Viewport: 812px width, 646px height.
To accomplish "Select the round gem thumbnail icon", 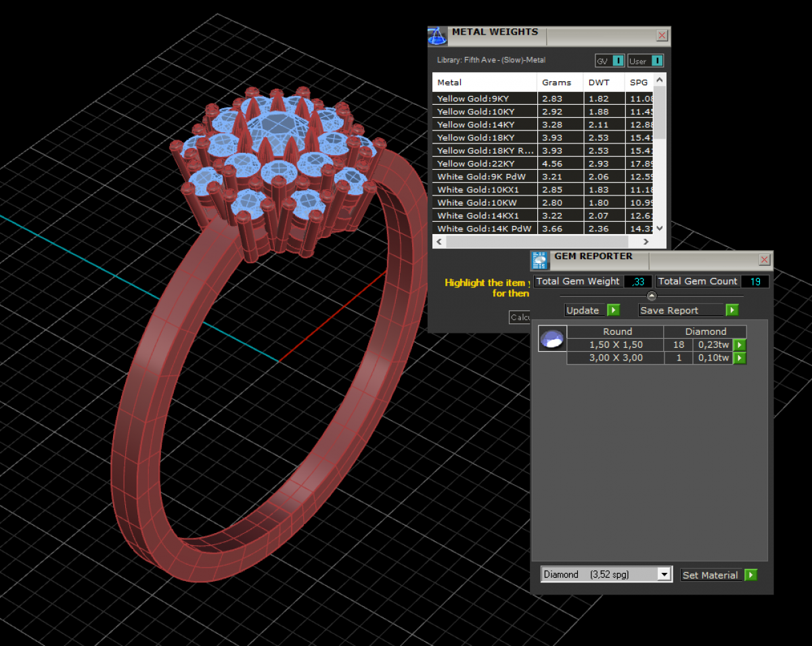I will [x=552, y=338].
